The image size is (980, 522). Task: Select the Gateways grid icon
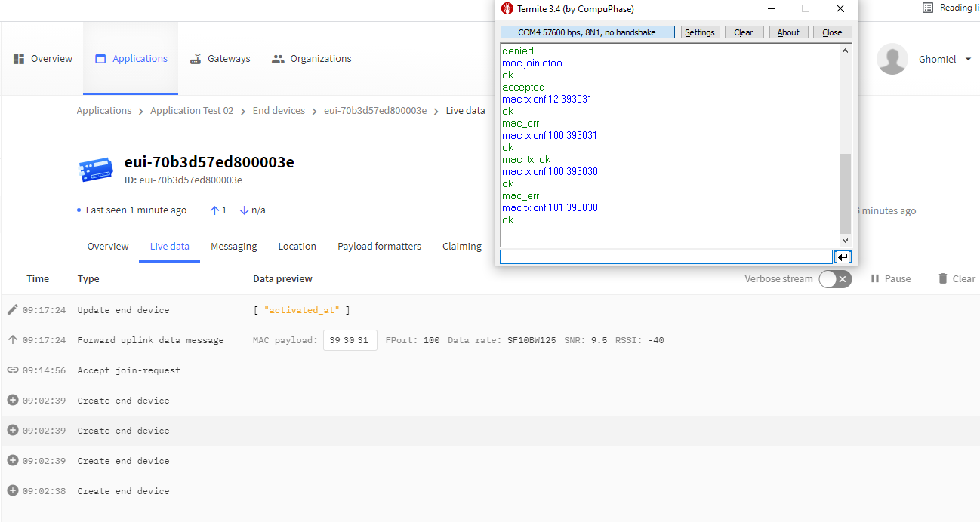coord(194,58)
